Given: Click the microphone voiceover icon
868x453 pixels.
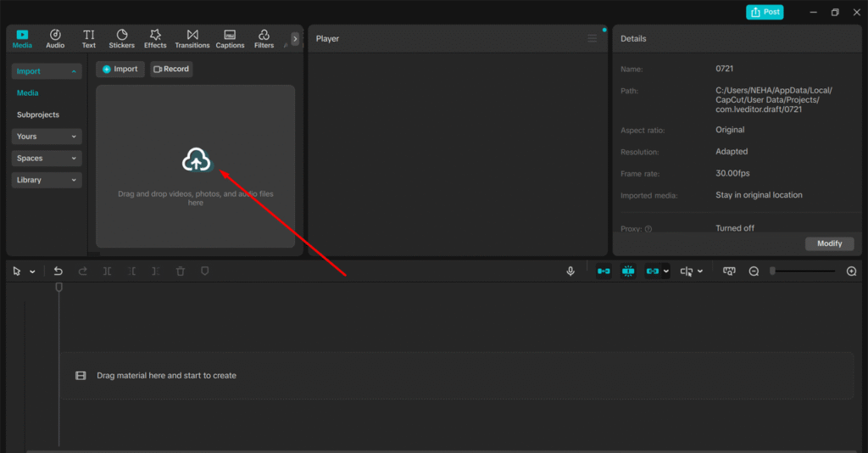Looking at the screenshot, I should point(570,271).
